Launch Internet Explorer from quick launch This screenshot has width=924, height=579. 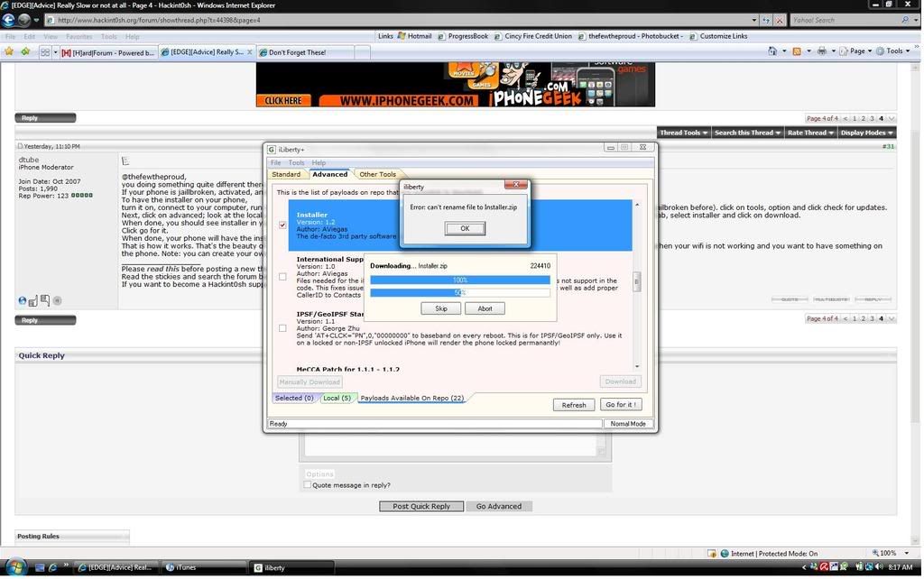(52, 568)
